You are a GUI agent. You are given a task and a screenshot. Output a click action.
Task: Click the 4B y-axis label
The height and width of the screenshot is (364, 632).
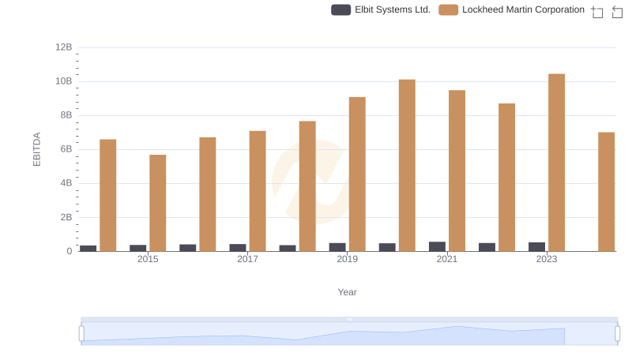[66, 183]
